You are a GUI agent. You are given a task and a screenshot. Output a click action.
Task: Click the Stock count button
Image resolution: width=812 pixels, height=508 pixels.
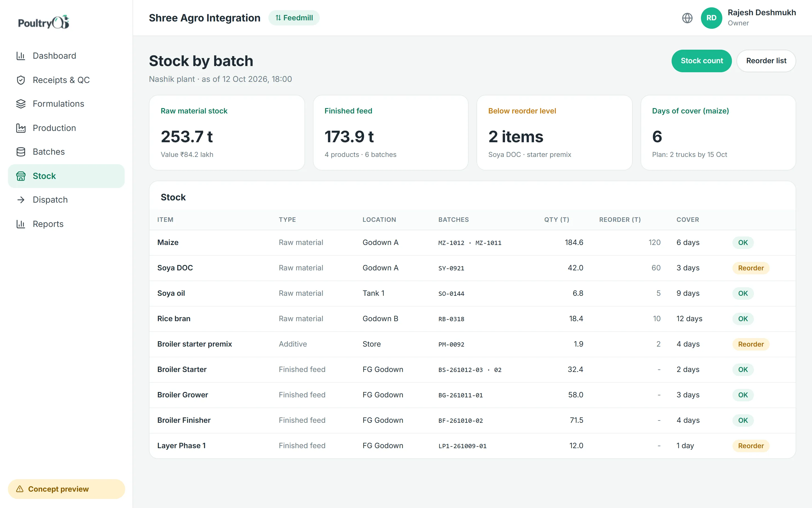(701, 61)
